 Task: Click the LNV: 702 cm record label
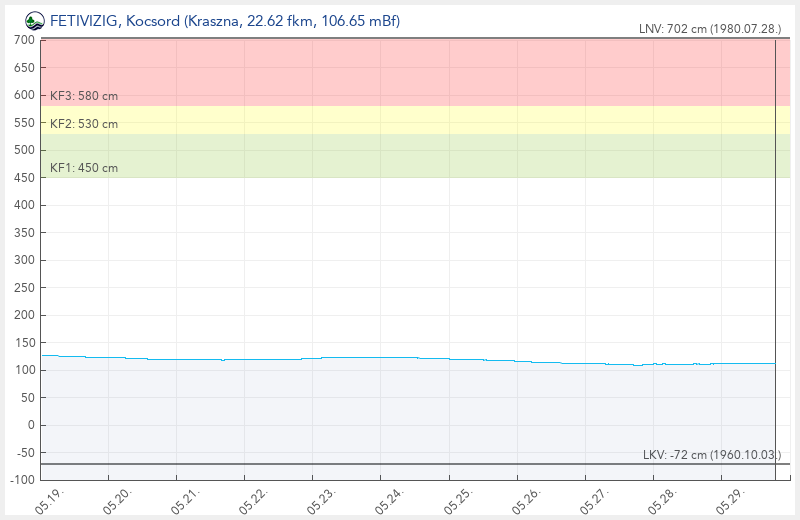coord(710,29)
